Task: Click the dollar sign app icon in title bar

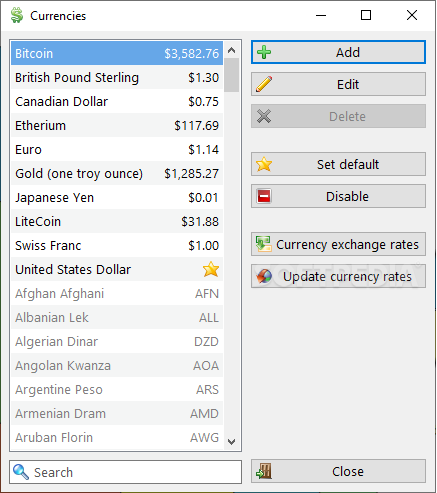Action: 16,15
